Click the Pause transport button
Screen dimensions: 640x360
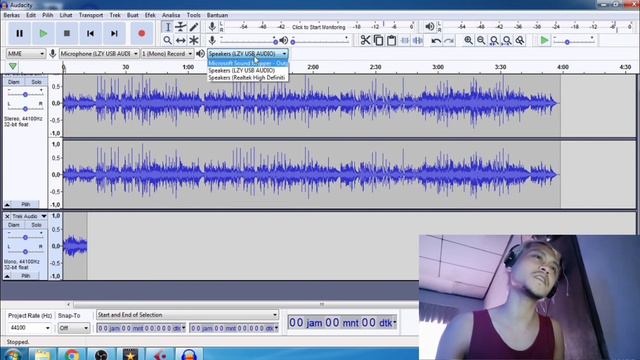tap(19, 33)
